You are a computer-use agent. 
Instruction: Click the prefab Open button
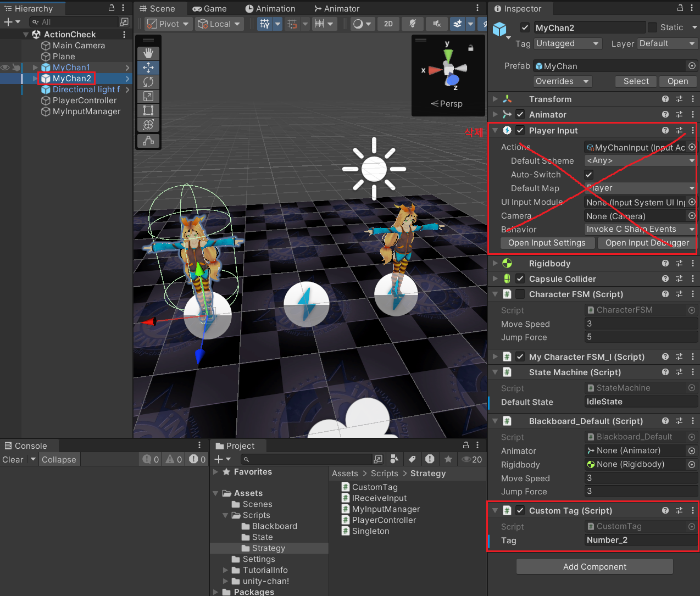tap(677, 81)
